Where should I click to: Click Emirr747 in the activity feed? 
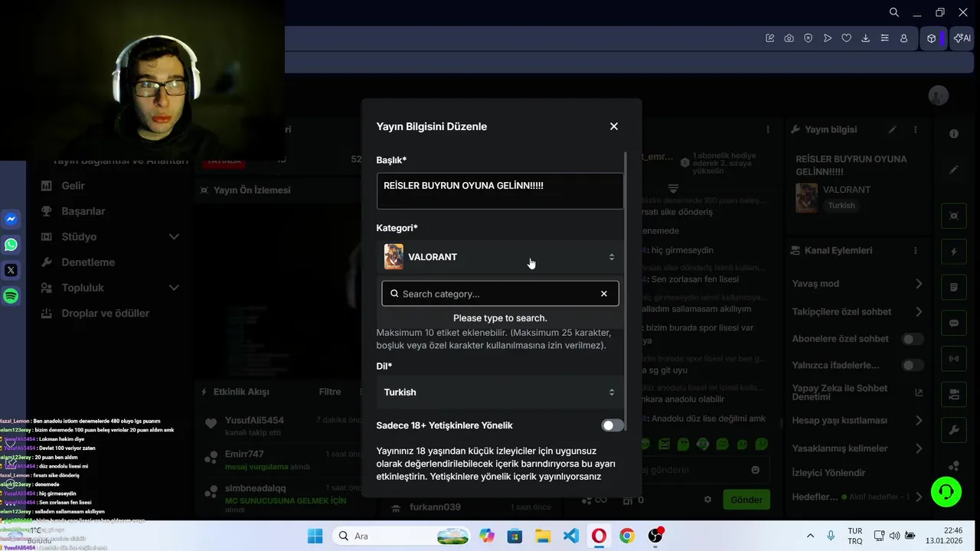point(244,454)
